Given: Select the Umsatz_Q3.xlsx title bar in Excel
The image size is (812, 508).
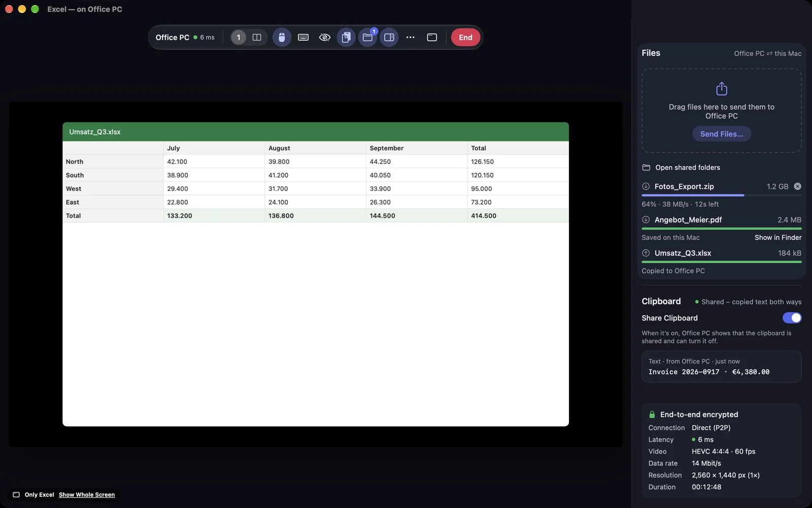Looking at the screenshot, I should click(316, 132).
